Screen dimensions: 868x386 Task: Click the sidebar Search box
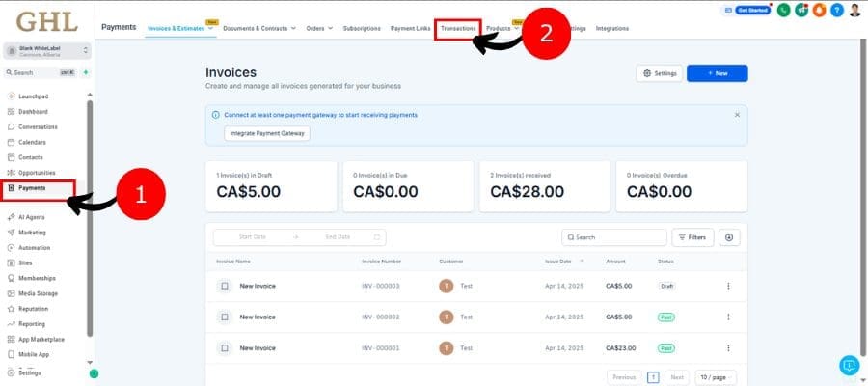coord(40,72)
